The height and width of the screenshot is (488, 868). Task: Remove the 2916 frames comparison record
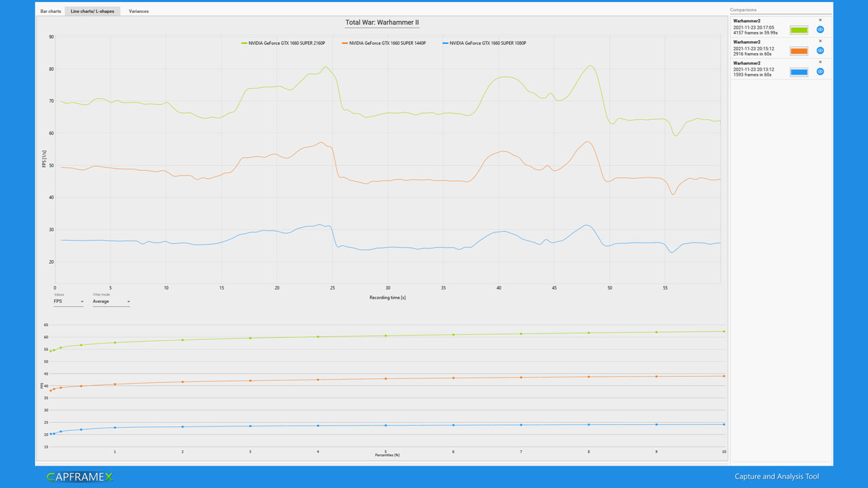click(820, 41)
